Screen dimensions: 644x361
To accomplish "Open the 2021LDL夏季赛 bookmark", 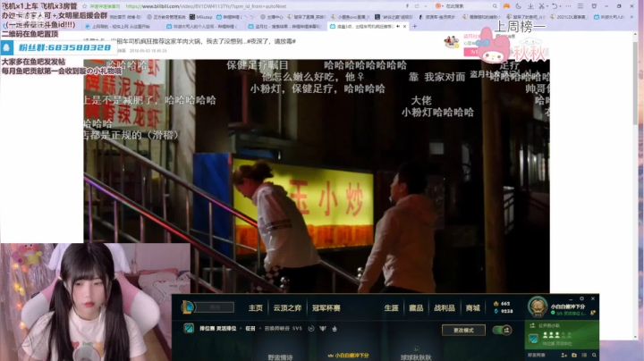I will (568, 17).
